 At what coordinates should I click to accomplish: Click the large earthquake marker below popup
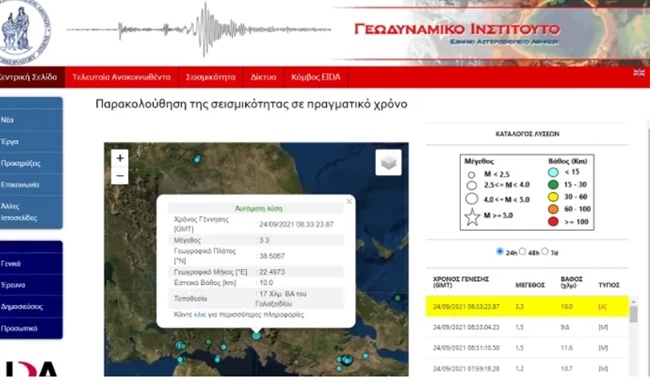[256, 335]
